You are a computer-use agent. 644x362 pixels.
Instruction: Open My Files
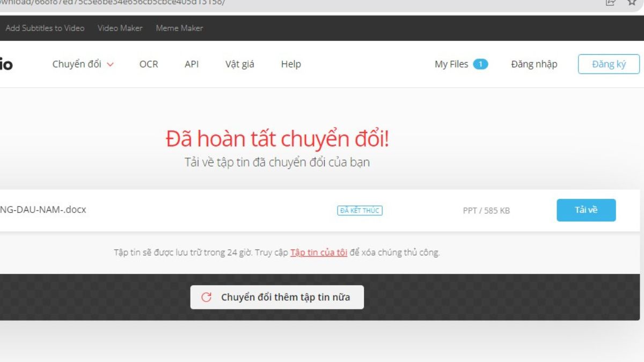point(451,64)
